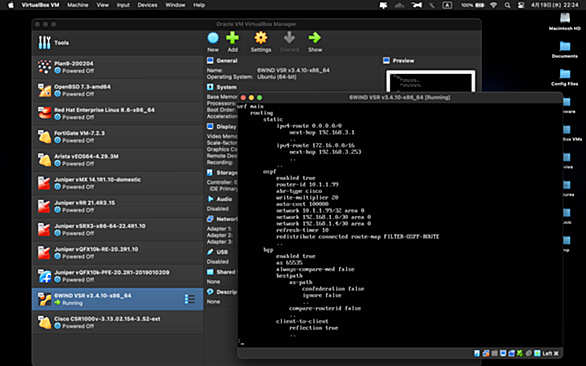Click the green Show arrow icon
The width and height of the screenshot is (586, 366).
315,38
